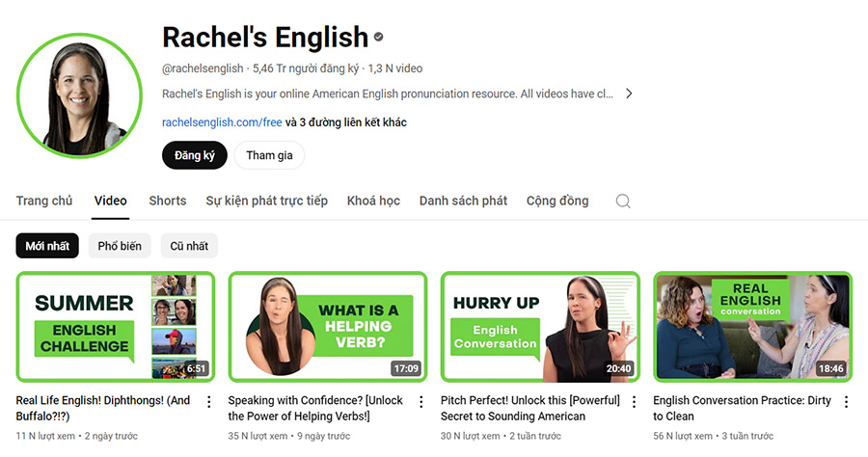The height and width of the screenshot is (457, 868).
Task: Open the Danh sách phát tab
Action: [463, 201]
